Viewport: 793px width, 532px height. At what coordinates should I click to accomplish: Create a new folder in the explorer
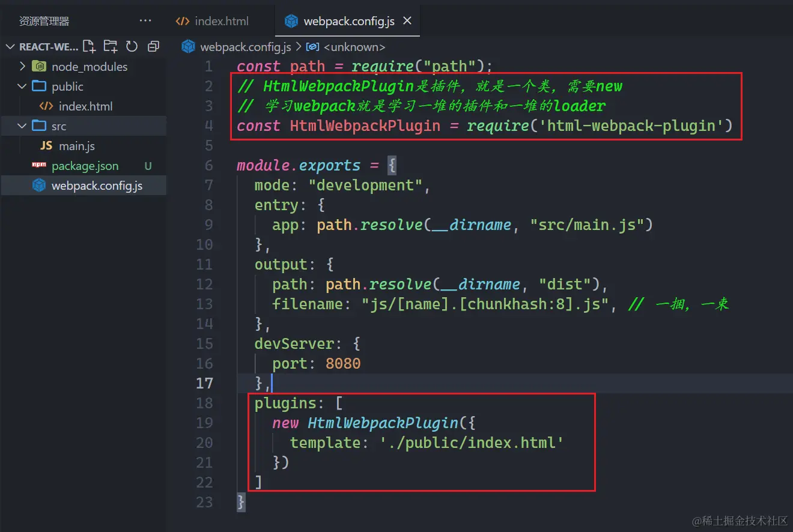click(x=110, y=46)
